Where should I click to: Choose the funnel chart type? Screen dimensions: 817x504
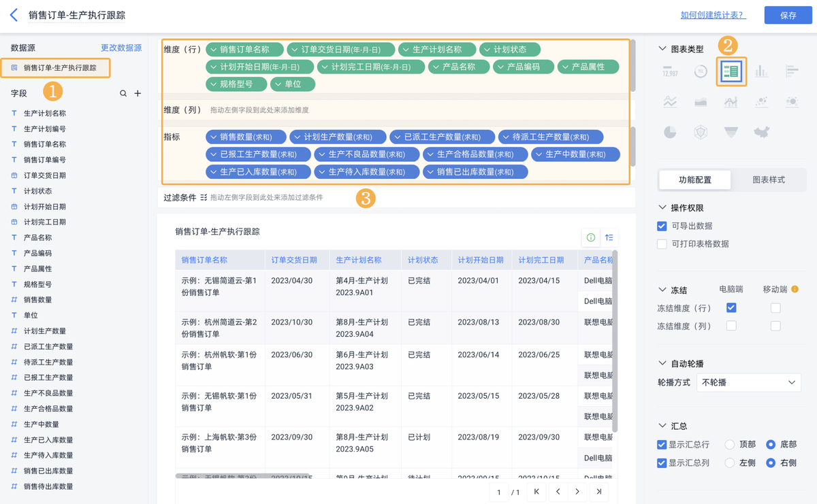731,133
